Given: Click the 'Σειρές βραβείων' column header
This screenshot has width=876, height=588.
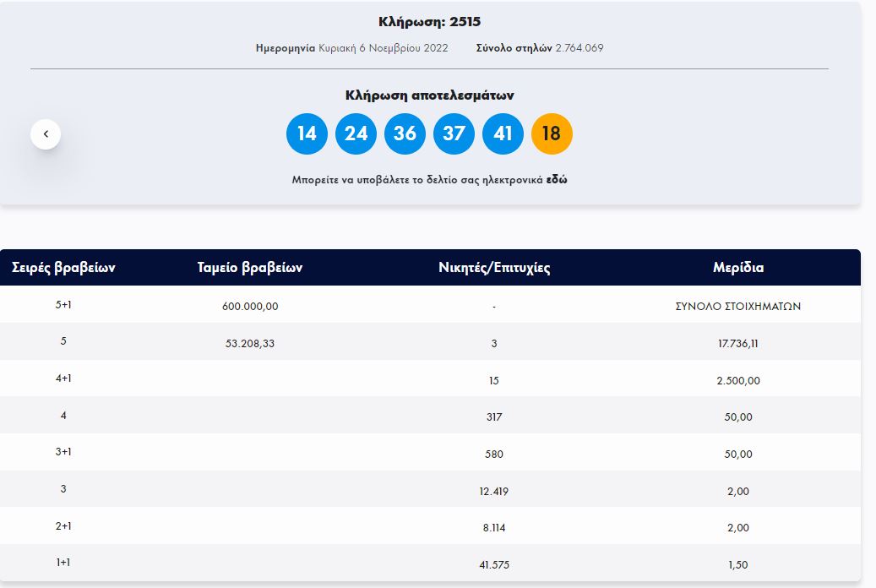Looking at the screenshot, I should (x=63, y=268).
